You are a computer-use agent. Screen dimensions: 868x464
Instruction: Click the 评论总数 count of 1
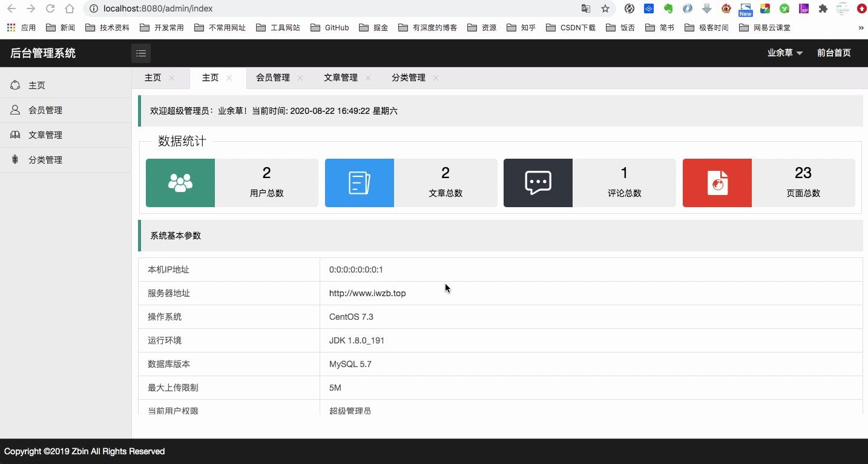(x=624, y=173)
